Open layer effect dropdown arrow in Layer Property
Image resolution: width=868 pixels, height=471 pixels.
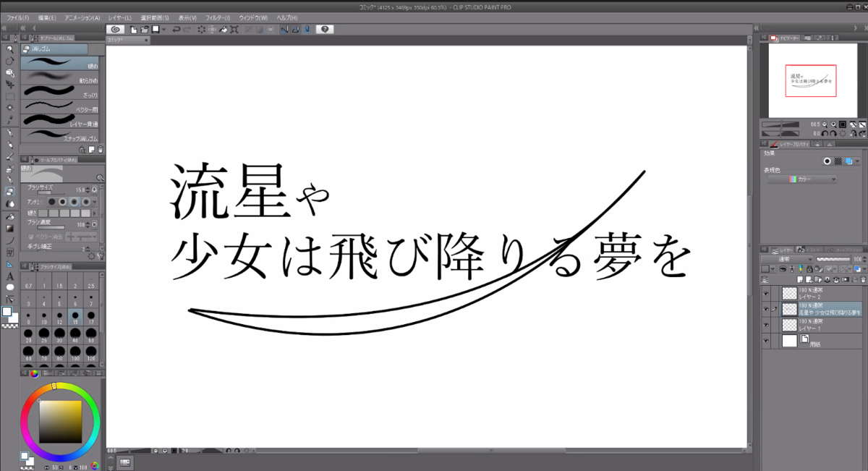pyautogui.click(x=858, y=161)
